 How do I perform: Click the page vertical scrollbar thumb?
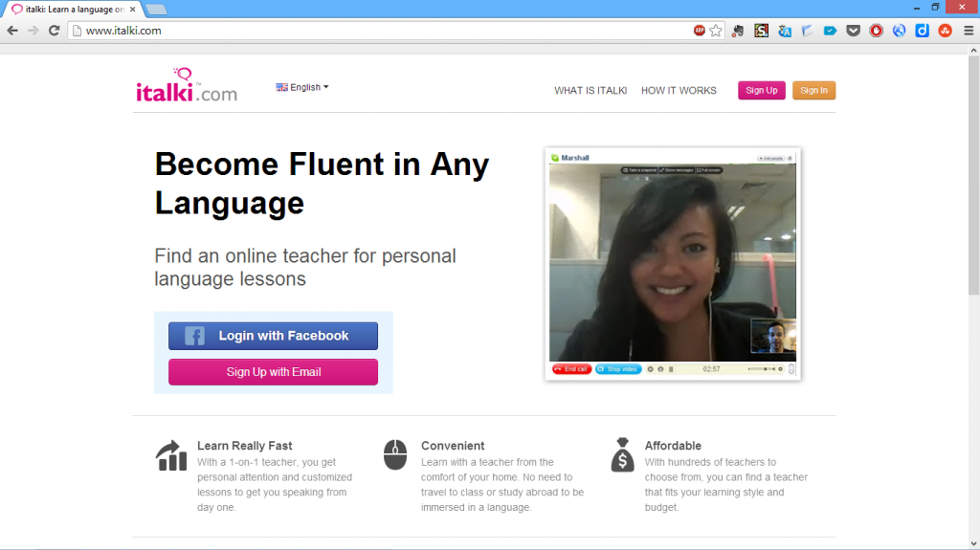click(973, 178)
